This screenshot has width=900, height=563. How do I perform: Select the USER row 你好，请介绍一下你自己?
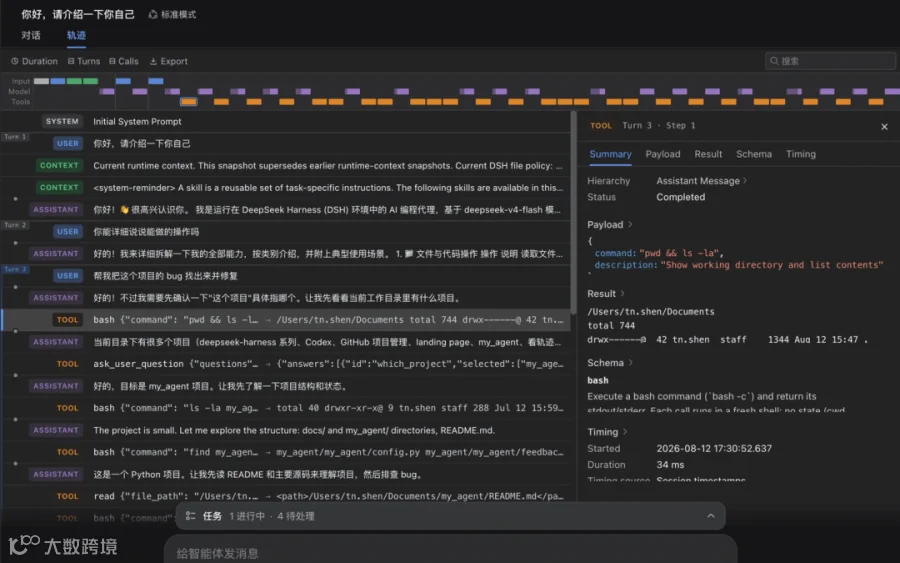pyautogui.click(x=286, y=143)
